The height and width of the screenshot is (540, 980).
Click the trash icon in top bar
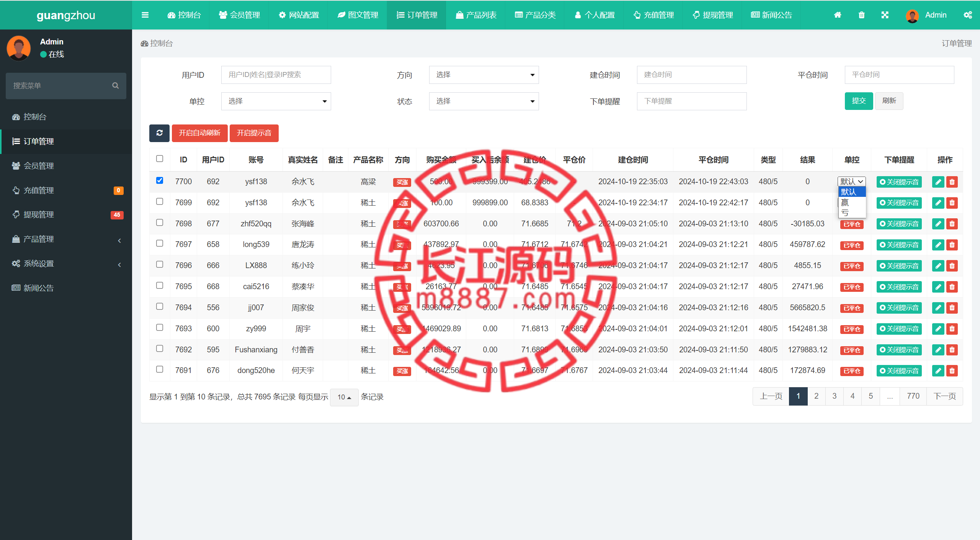point(861,15)
